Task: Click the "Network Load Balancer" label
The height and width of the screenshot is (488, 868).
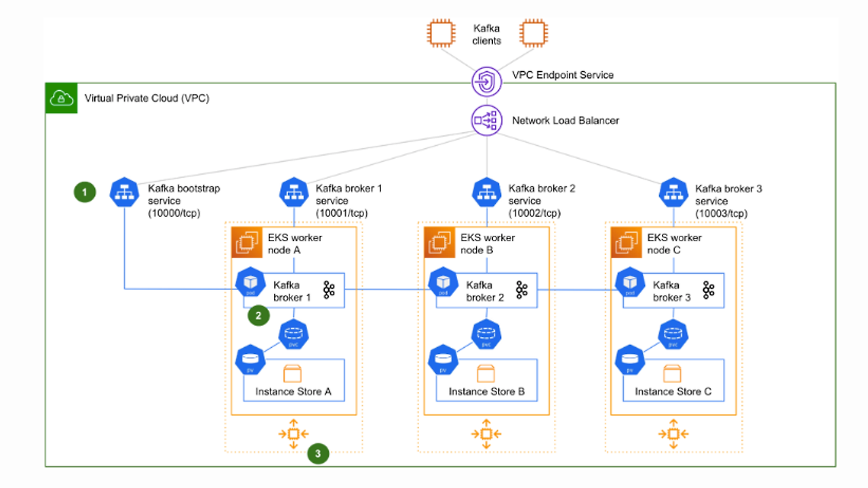Action: (566, 121)
